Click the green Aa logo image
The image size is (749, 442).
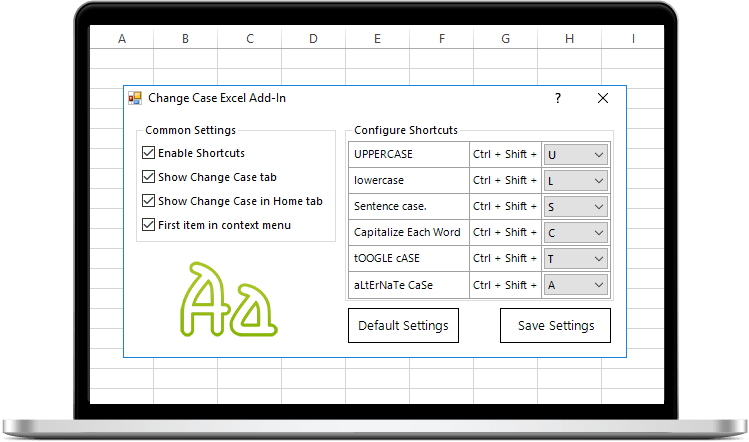click(x=228, y=300)
